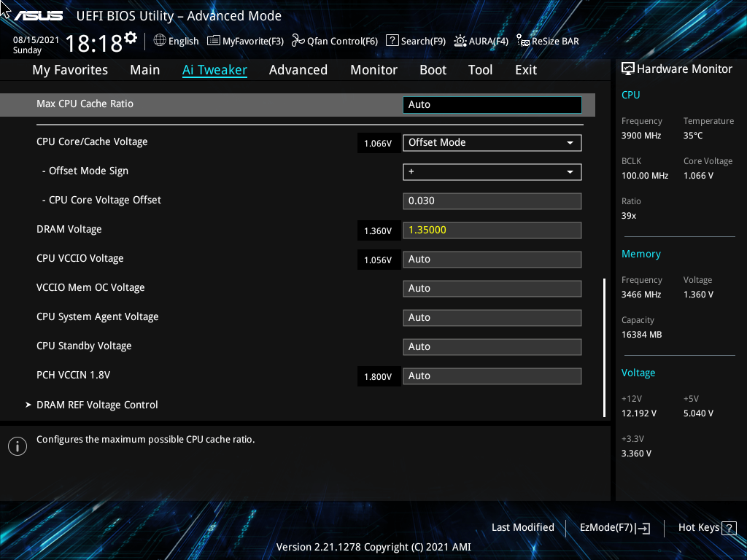Open the Tool tab
This screenshot has height=560, width=747.
[480, 70]
